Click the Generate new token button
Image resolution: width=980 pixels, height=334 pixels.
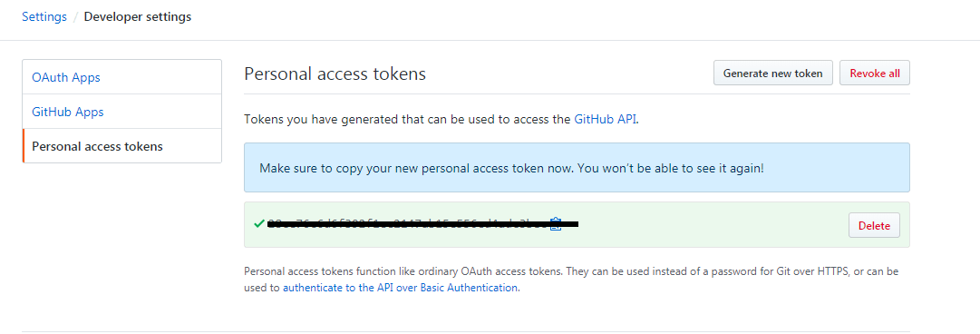[773, 74]
